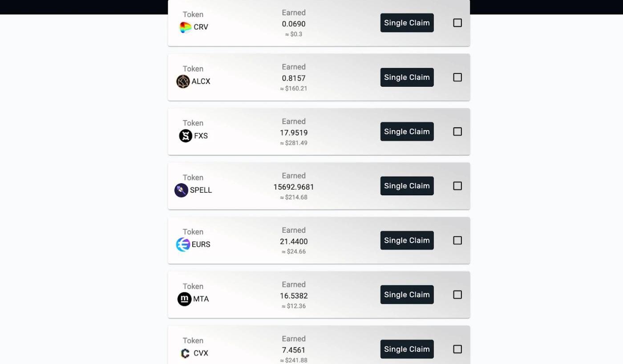This screenshot has width=623, height=364.
Task: Click the SPELL token logo
Action: pyautogui.click(x=181, y=190)
